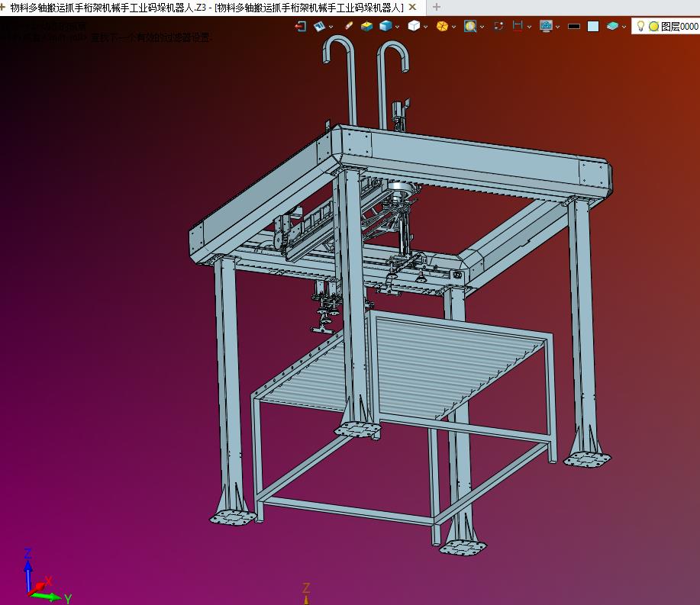The height and width of the screenshot is (605, 700).
Task: Expand the red H-shaped icon dropdown
Action: click(x=530, y=27)
